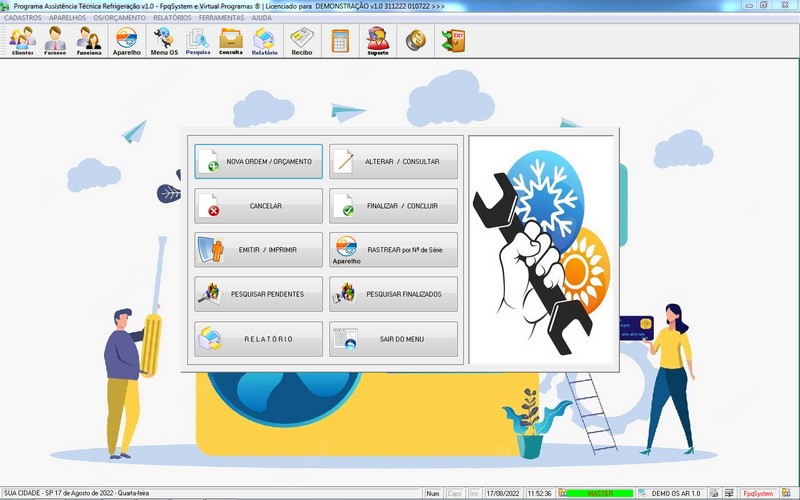Open the CADASTROS menu
Screen dimensions: 800x500
23,18
